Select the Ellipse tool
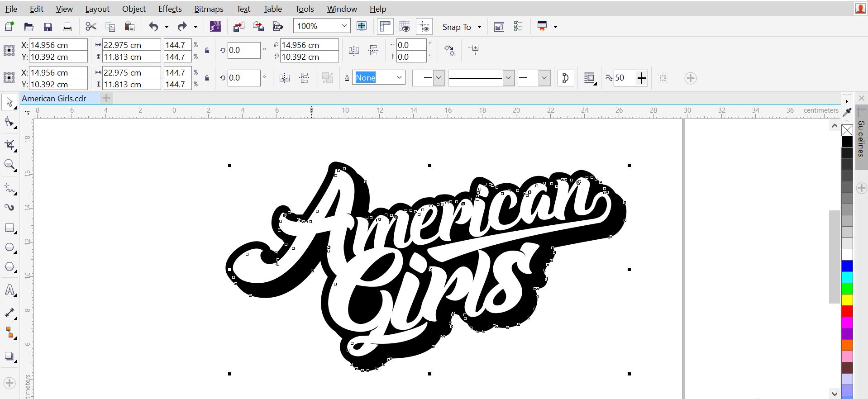The width and height of the screenshot is (868, 399). coord(10,247)
